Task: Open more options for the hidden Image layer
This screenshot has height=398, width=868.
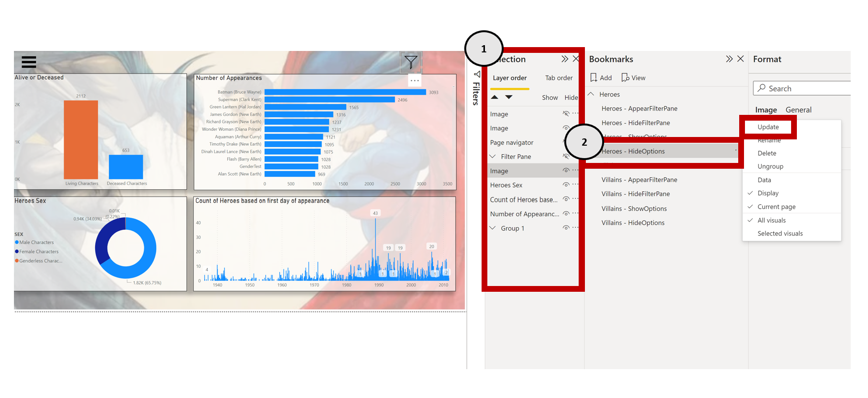Action: point(575,113)
